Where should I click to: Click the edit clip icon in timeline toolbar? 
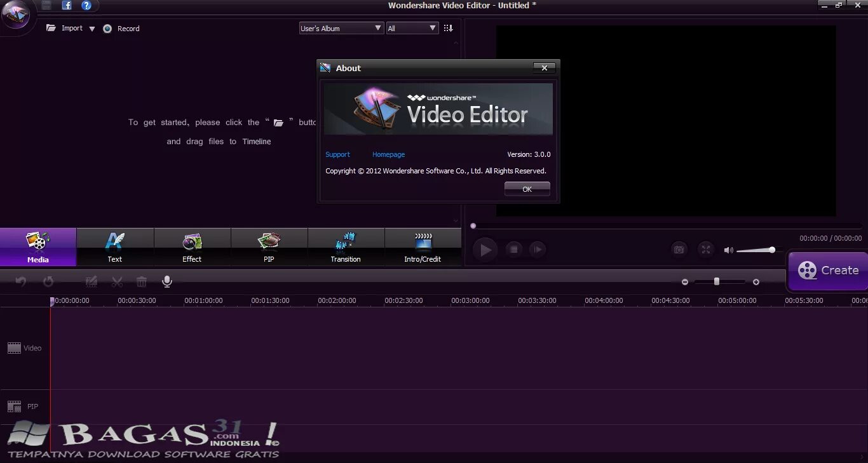point(91,281)
